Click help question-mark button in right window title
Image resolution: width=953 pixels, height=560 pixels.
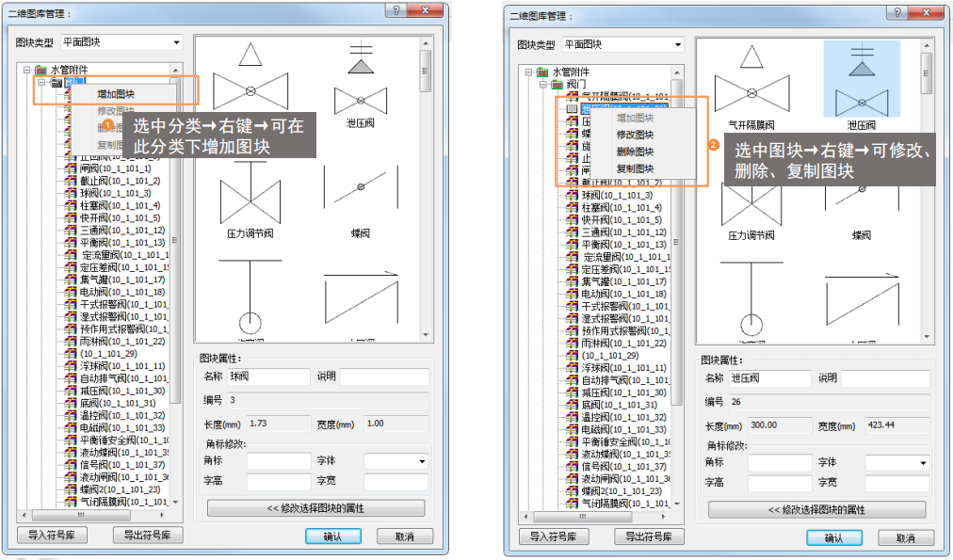click(x=897, y=13)
